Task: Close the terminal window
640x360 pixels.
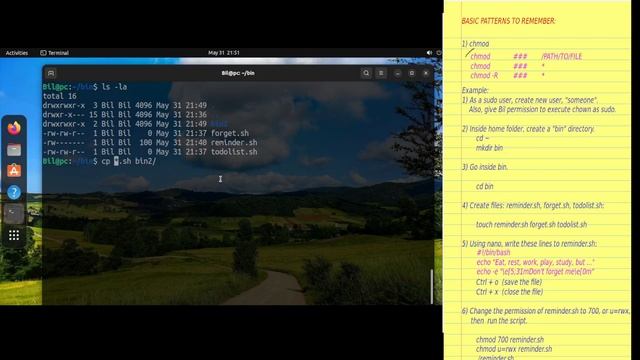Action: (x=426, y=73)
